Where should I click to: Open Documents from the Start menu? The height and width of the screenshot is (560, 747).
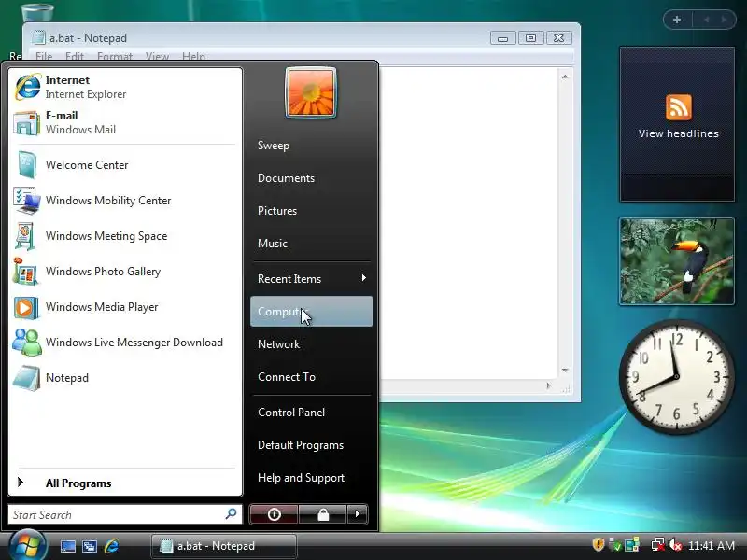click(312, 178)
